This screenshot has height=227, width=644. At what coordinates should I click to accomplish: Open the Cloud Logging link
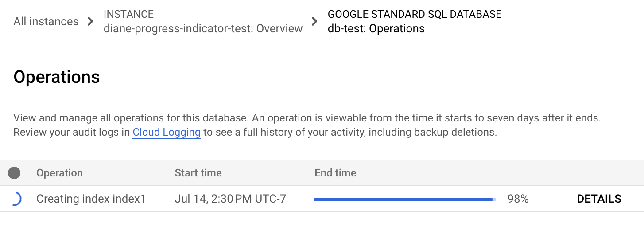point(167,132)
